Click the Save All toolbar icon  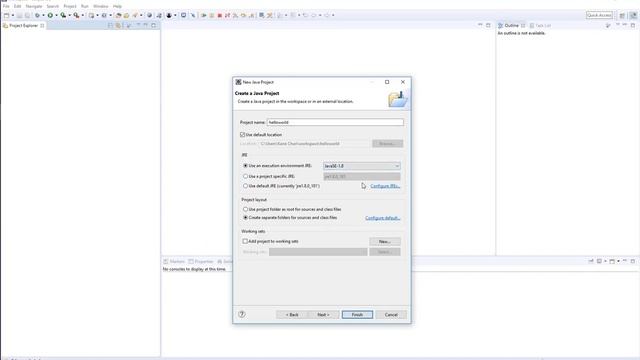click(27, 15)
